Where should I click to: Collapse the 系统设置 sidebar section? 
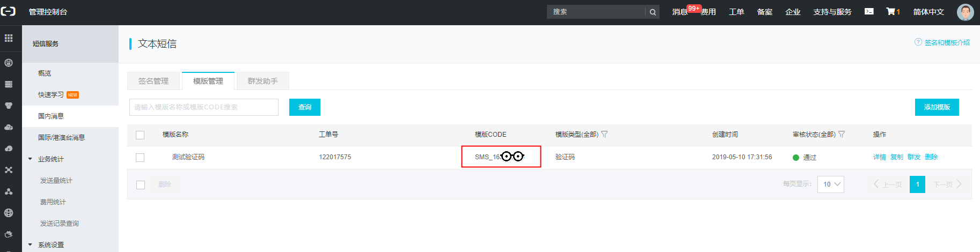tap(30, 245)
